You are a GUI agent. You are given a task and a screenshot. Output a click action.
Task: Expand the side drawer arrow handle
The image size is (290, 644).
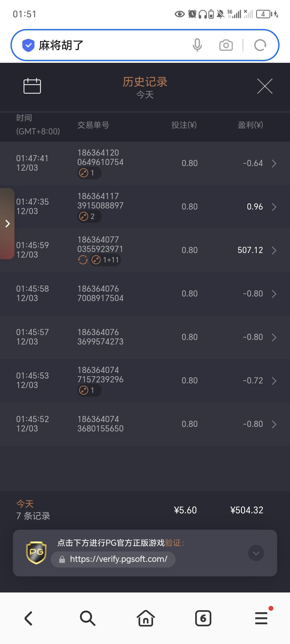click(7, 224)
